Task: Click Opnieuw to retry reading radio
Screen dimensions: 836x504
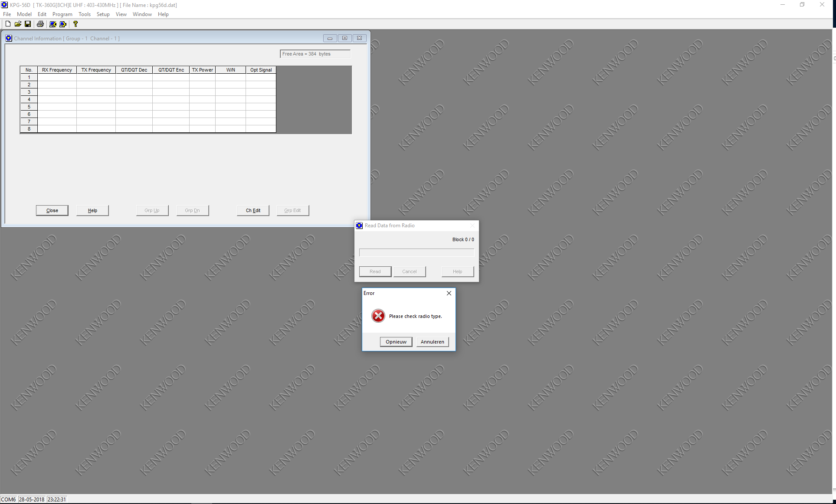Action: (396, 342)
